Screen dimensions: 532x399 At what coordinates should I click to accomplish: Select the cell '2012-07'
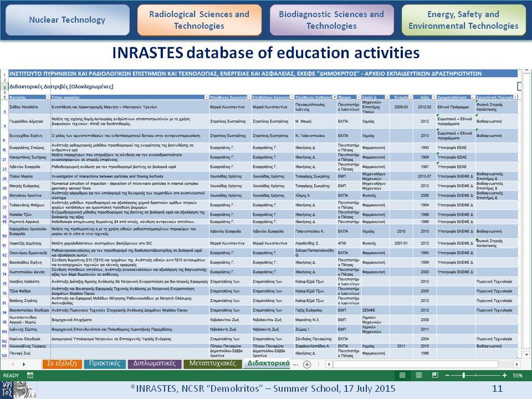click(x=425, y=176)
